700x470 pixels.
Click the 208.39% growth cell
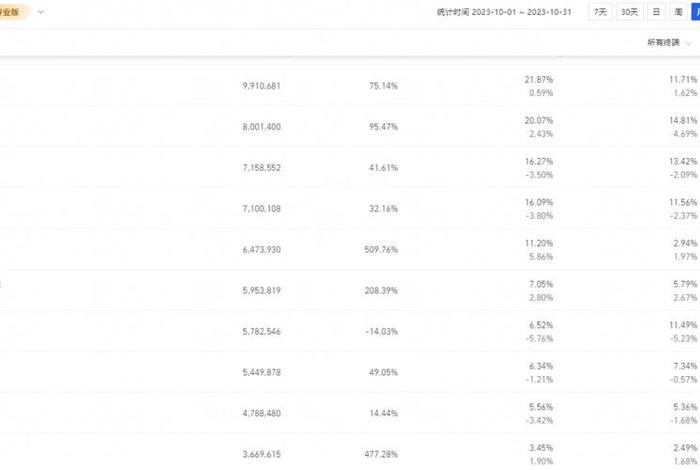click(381, 291)
